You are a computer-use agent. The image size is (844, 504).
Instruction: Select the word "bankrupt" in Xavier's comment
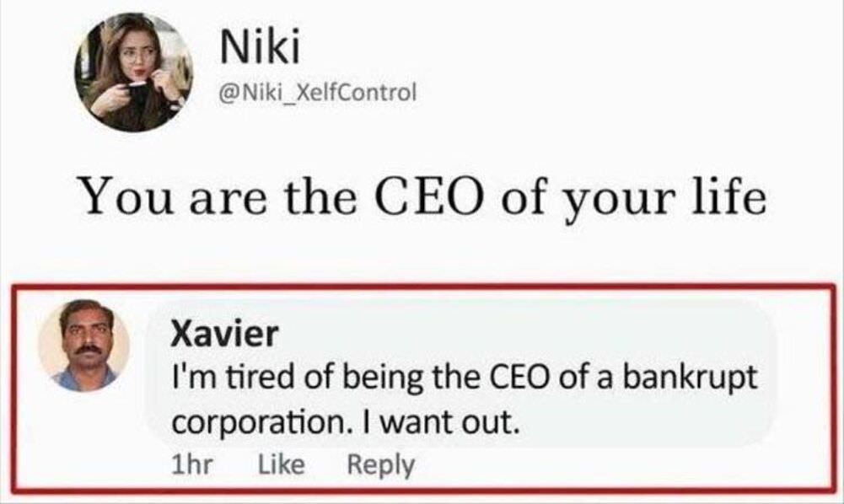click(690, 376)
